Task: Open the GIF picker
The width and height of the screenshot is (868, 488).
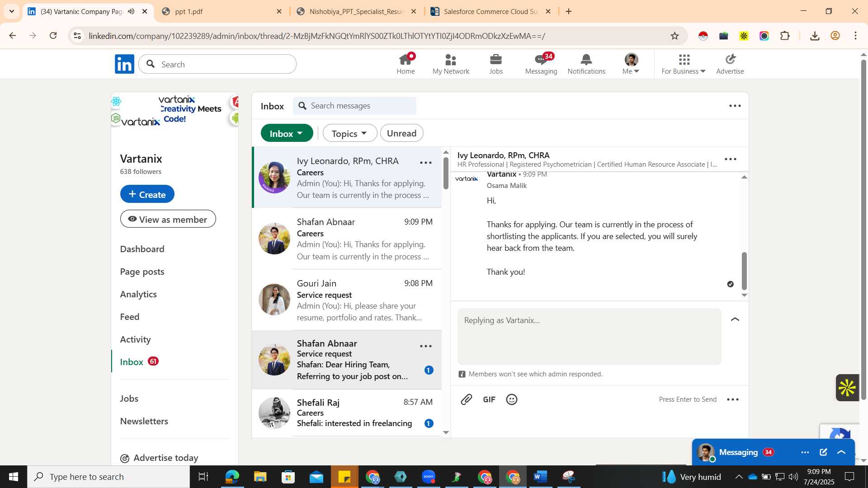Action: [489, 399]
